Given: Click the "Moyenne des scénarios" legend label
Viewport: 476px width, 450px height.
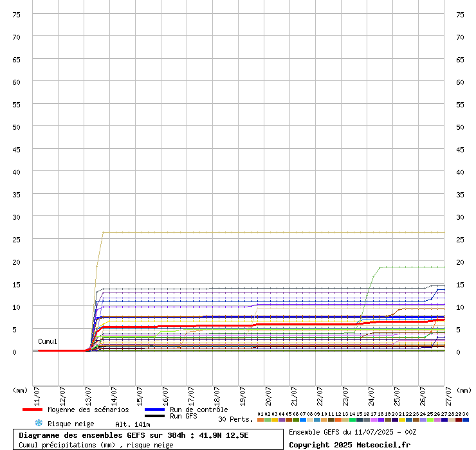Looking at the screenshot, I should 88,410.
